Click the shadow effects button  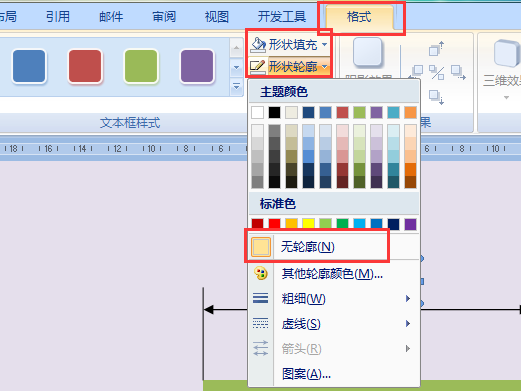pos(368,57)
